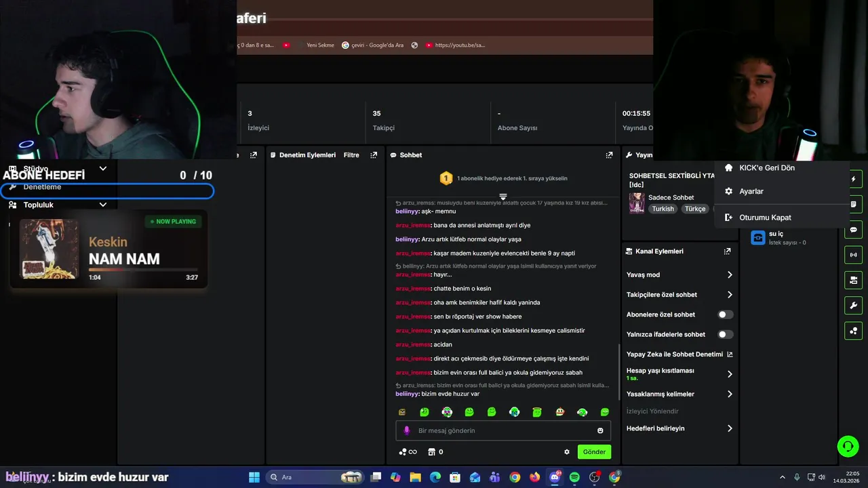Click the chat panel vertical scrollbar
This screenshot has width=868, height=488.
coord(618,371)
